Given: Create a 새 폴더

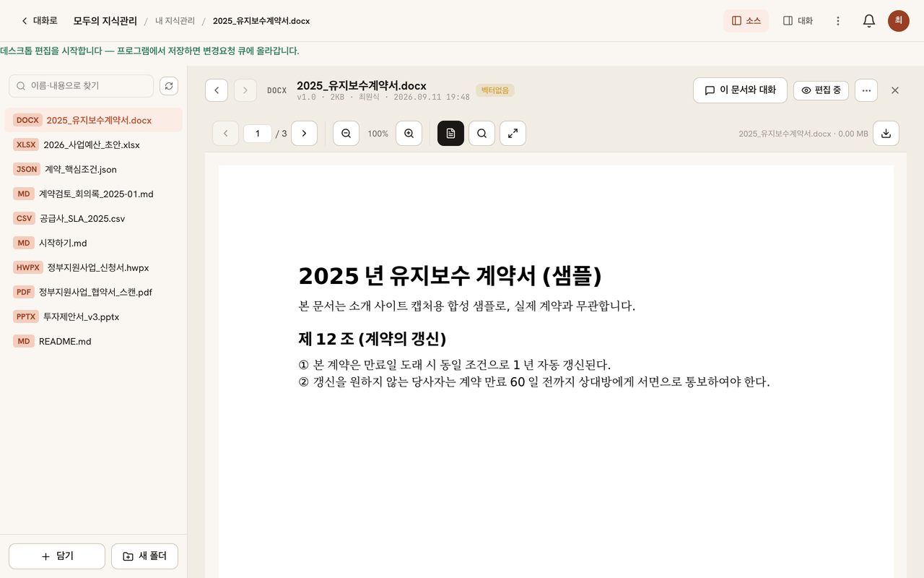Looking at the screenshot, I should pyautogui.click(x=144, y=556).
